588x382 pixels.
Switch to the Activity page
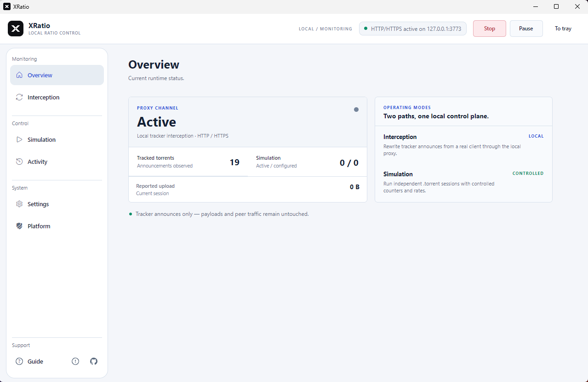click(57, 162)
